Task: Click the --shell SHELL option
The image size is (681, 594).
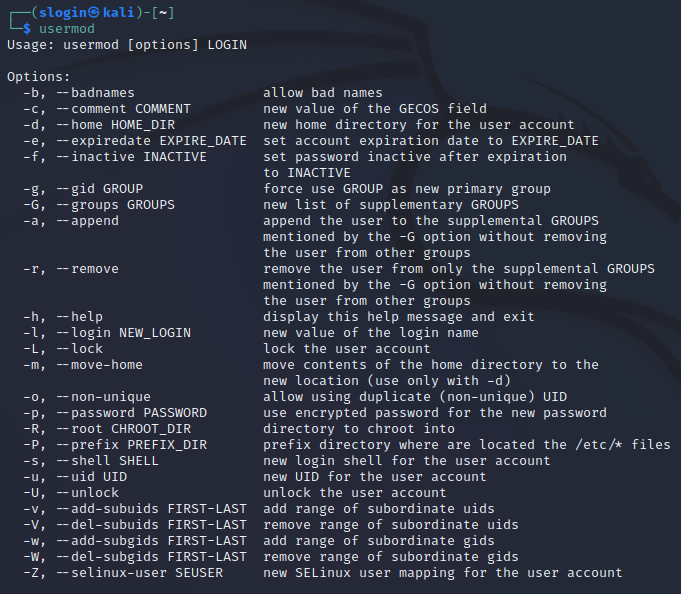Action: coord(108,461)
